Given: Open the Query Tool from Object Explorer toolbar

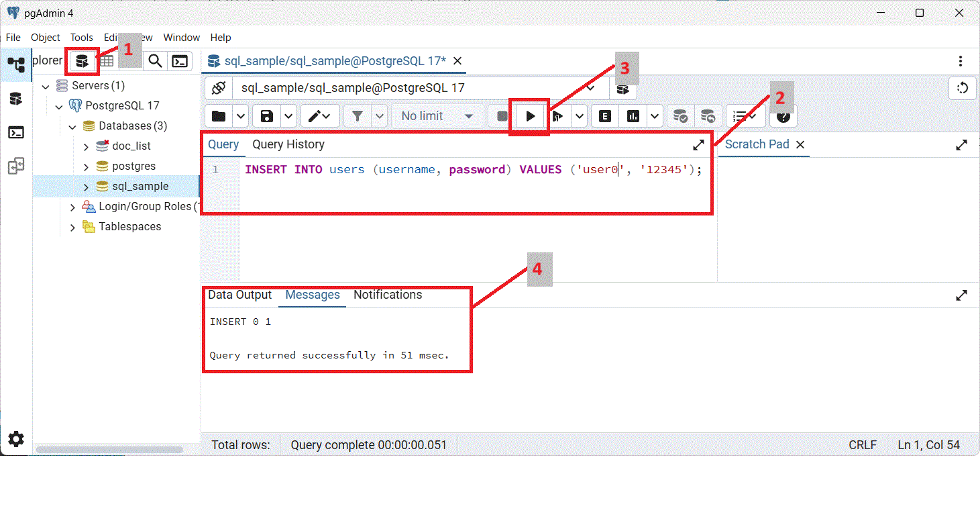Looking at the screenshot, I should pos(82,62).
